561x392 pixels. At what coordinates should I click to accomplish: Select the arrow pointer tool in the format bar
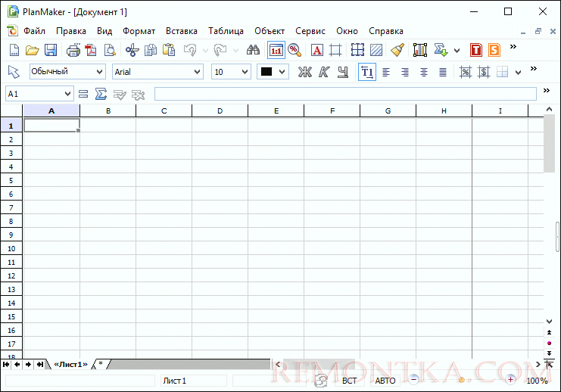(14, 72)
